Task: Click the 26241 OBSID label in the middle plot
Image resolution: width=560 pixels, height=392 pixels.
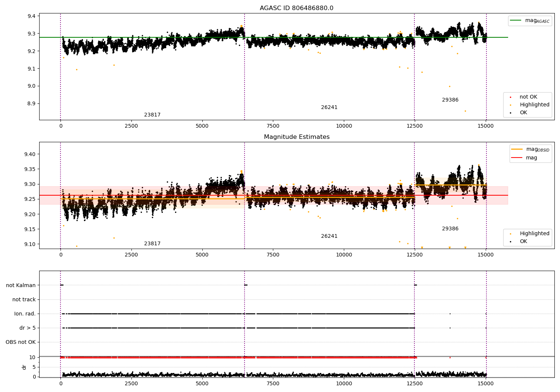Action: 329,236
